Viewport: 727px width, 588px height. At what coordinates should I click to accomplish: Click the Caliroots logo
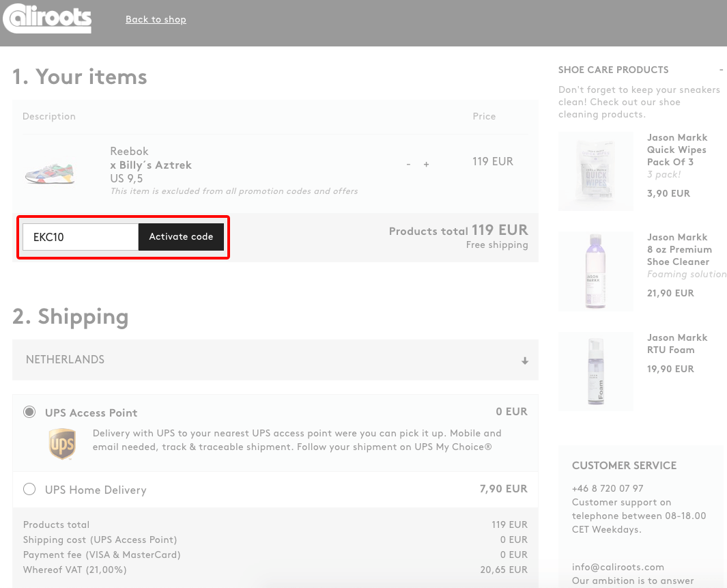point(47,18)
